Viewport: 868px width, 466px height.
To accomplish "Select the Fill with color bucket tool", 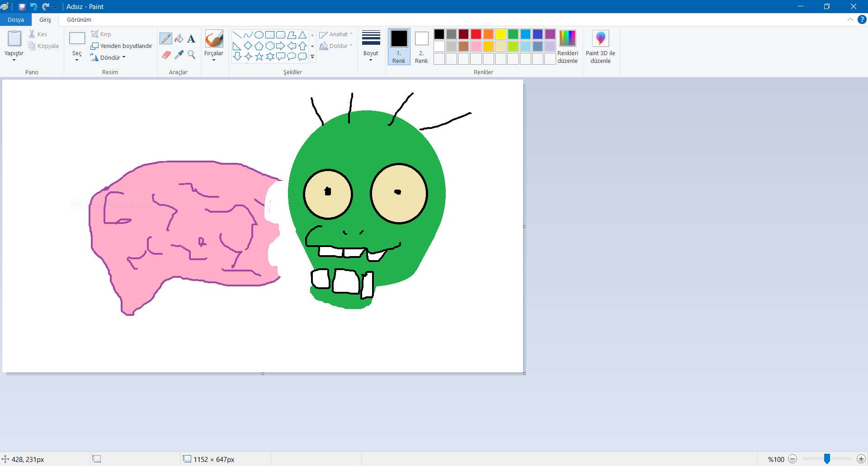I will 179,39.
